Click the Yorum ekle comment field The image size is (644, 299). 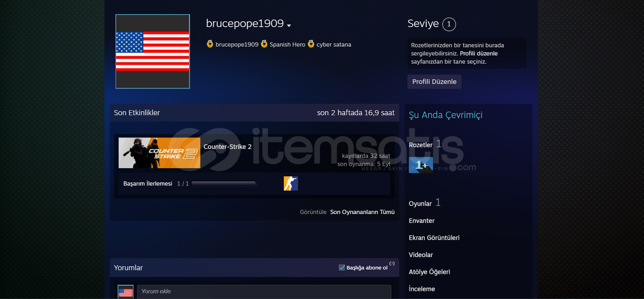tap(264, 292)
